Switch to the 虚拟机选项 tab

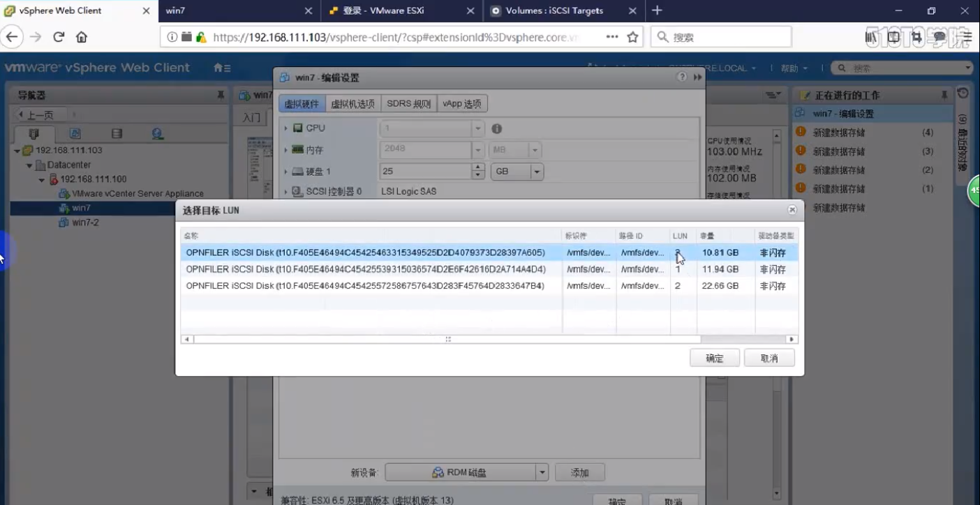(352, 104)
